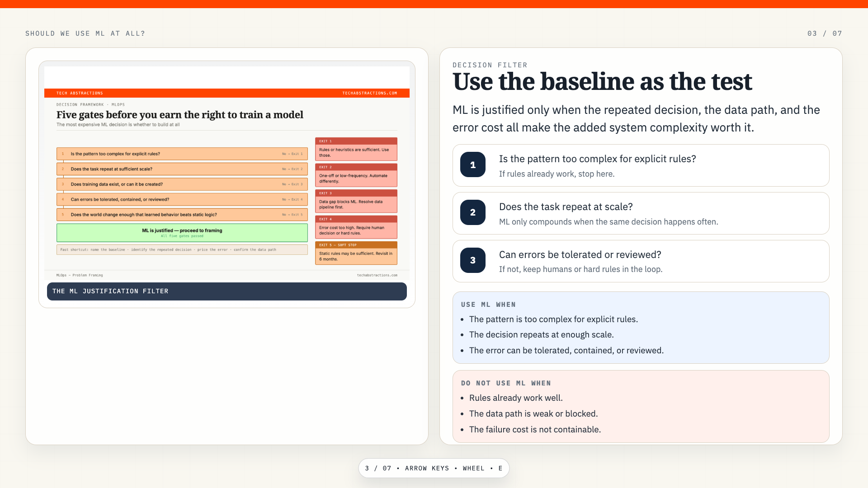Click the 'USE ML WHEN' panel heading
Screen dimensions: 868x488
pyautogui.click(x=488, y=305)
